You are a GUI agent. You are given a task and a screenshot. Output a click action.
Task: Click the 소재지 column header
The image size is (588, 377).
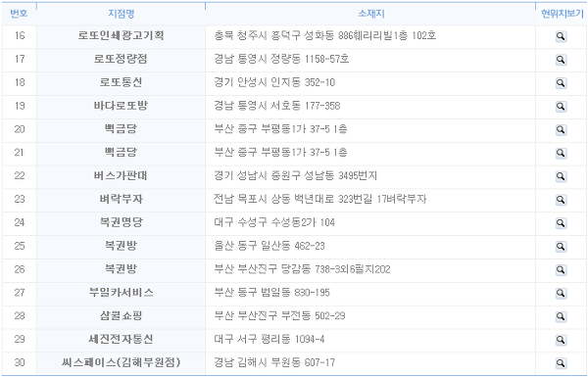[370, 14]
